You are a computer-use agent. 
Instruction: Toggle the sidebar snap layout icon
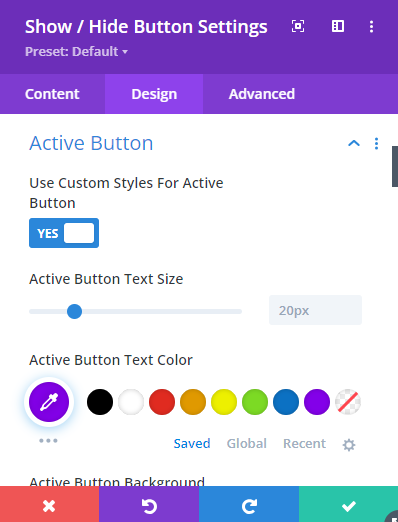338,26
